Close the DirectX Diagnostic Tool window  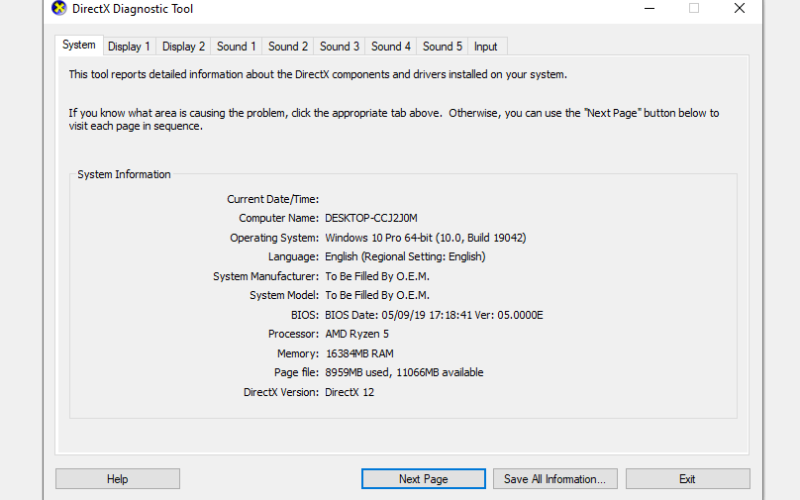tap(740, 8)
